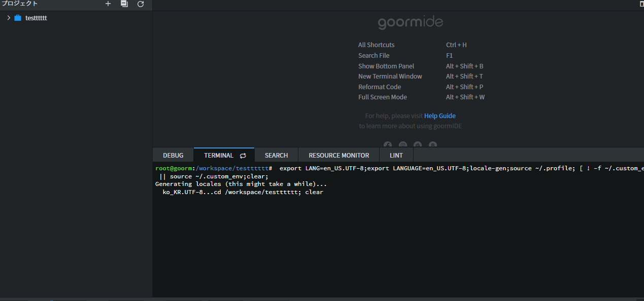
Task: Open the LINT tab
Action: click(x=396, y=156)
